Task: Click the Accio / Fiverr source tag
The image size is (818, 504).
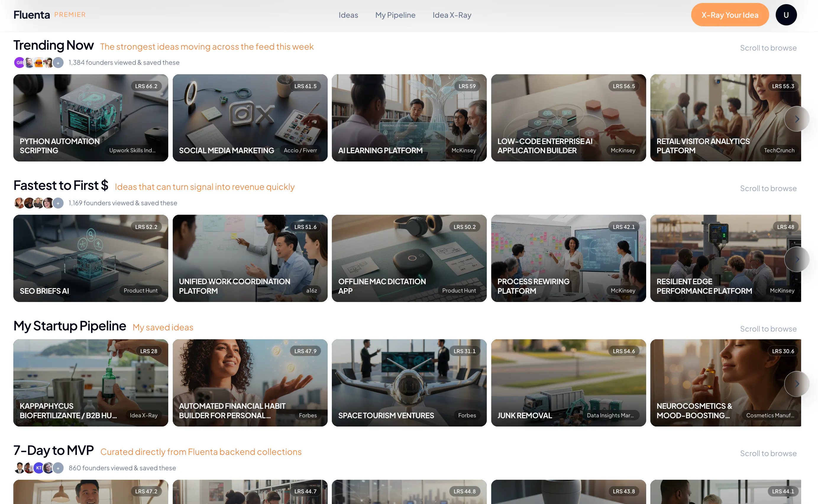Action: point(300,150)
